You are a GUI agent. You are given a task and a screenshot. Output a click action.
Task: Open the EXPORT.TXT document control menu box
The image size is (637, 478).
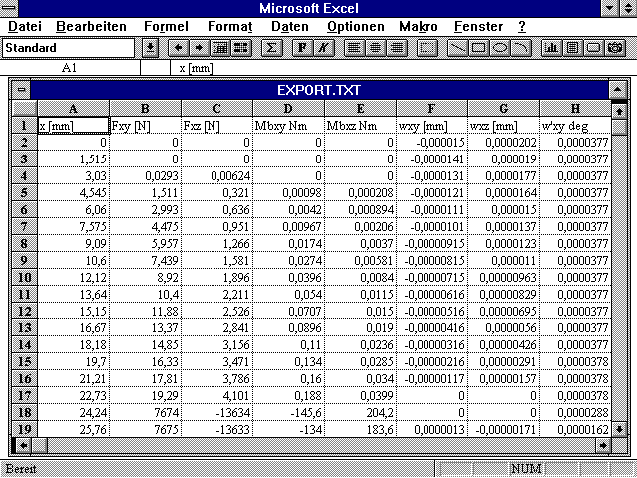21,90
